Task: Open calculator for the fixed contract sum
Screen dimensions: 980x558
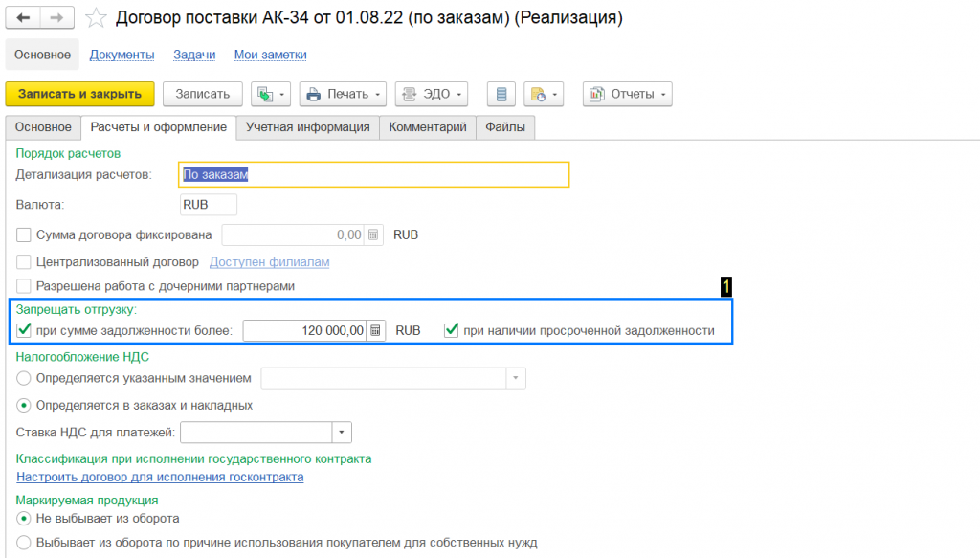Action: point(373,234)
